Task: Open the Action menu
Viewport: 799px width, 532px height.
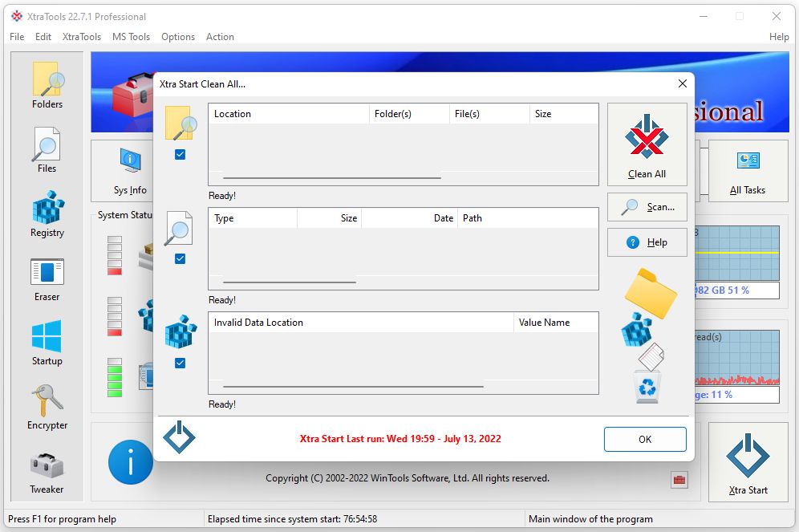Action: click(220, 37)
